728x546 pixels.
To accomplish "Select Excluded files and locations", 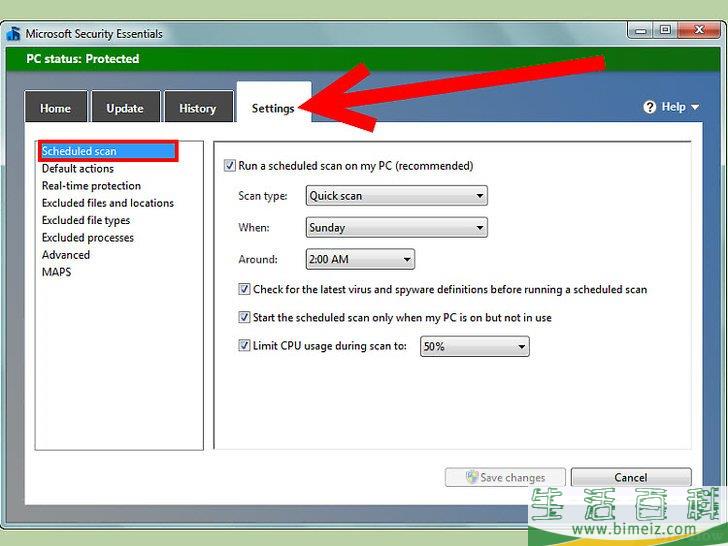I will coord(108,203).
